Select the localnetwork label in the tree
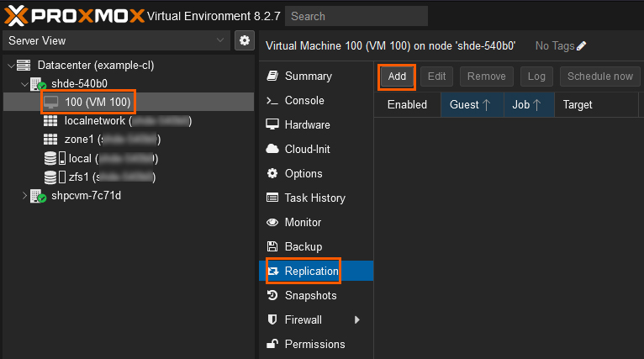 click(128, 121)
